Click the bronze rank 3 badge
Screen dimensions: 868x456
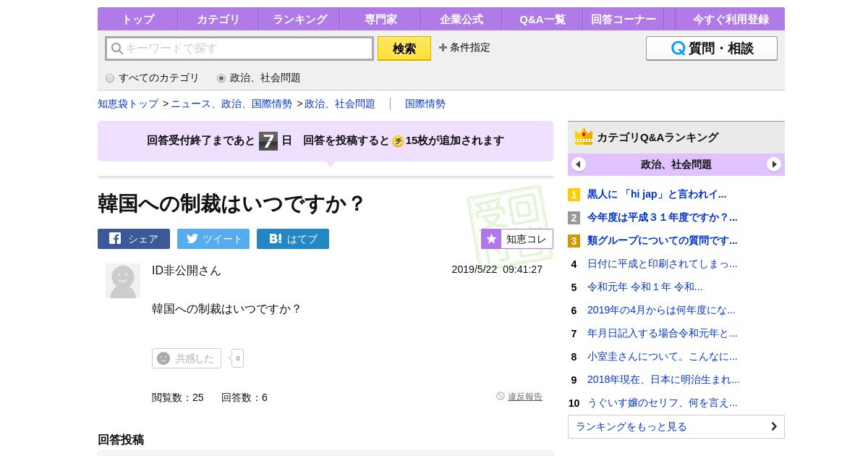point(574,241)
